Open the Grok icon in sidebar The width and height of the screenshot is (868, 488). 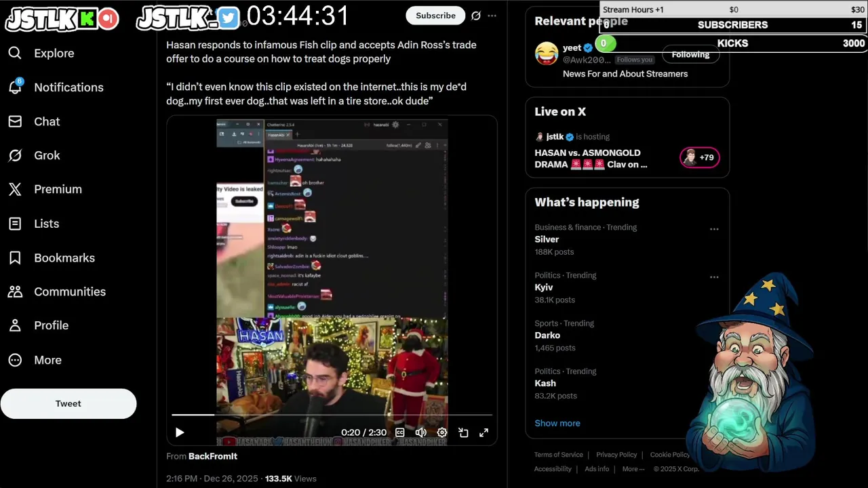pyautogui.click(x=15, y=155)
